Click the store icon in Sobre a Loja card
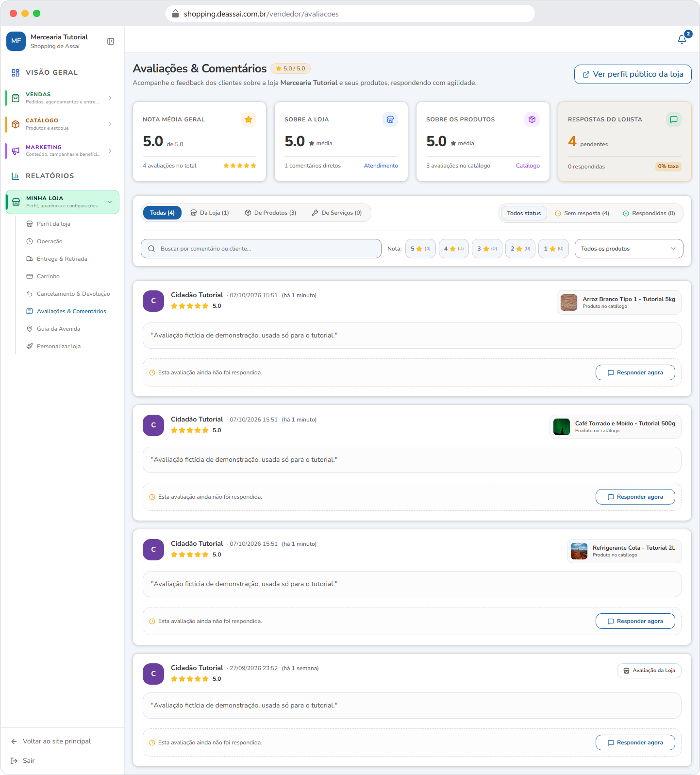Screen dimensions: 700x775 click(390, 119)
